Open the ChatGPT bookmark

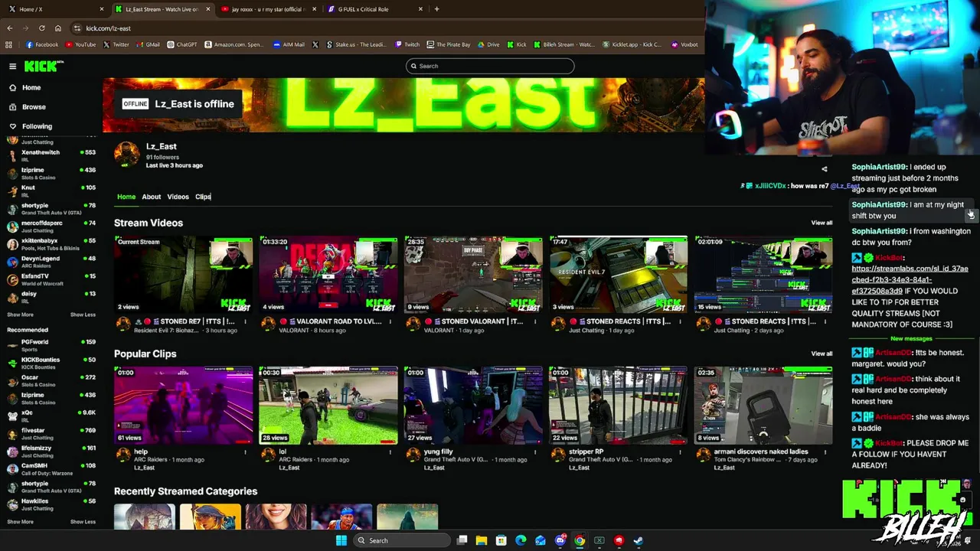182,44
